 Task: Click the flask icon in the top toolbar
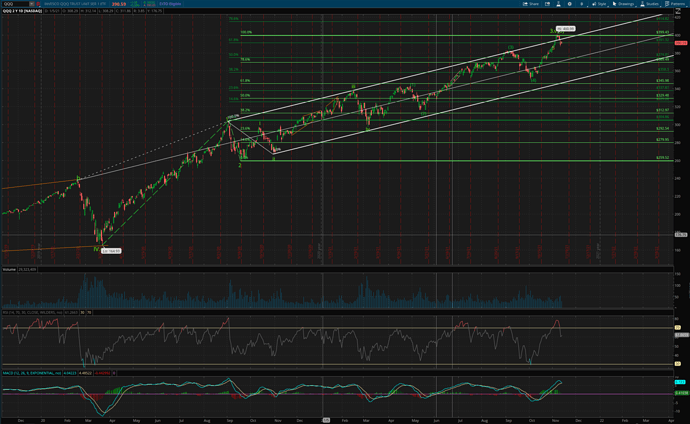click(559, 4)
